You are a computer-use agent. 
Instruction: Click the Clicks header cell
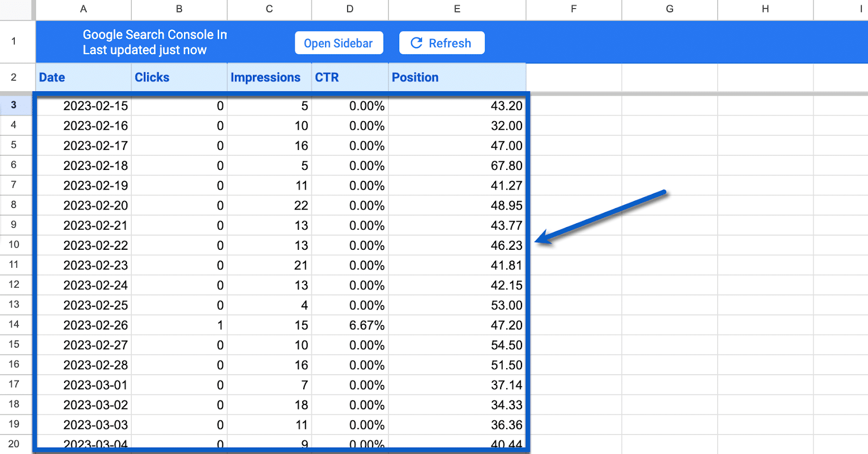tap(179, 77)
